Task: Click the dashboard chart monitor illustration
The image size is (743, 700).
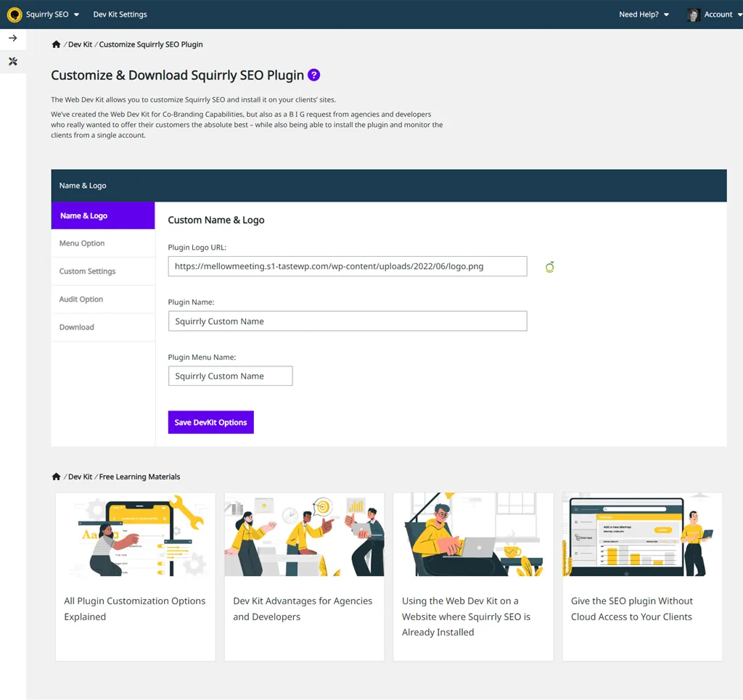Action: pos(642,534)
